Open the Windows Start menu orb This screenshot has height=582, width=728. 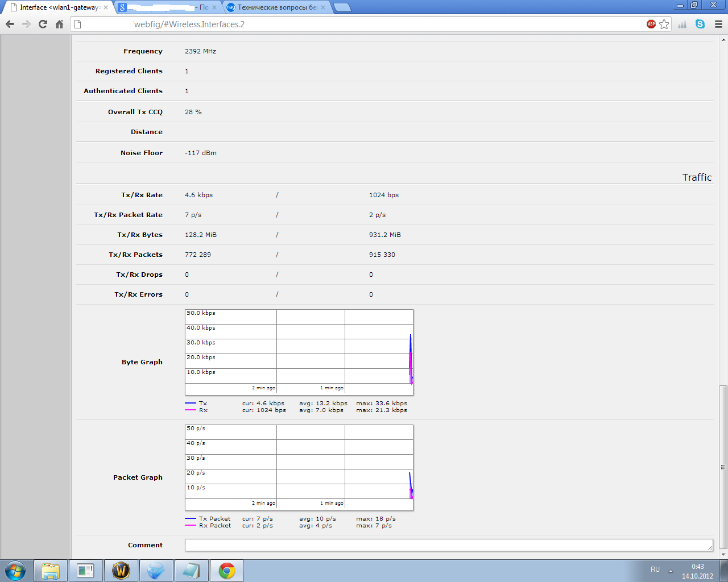coord(15,570)
